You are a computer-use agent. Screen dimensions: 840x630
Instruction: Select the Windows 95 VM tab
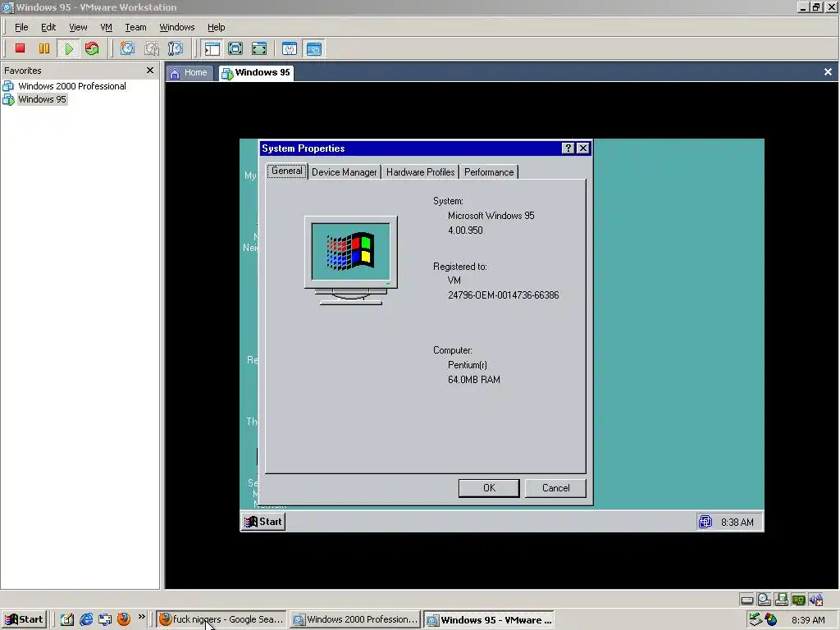pos(257,73)
